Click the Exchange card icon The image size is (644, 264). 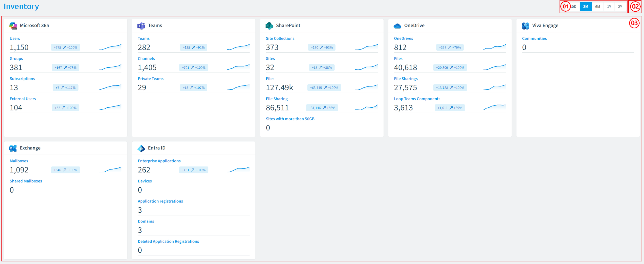[x=13, y=148]
